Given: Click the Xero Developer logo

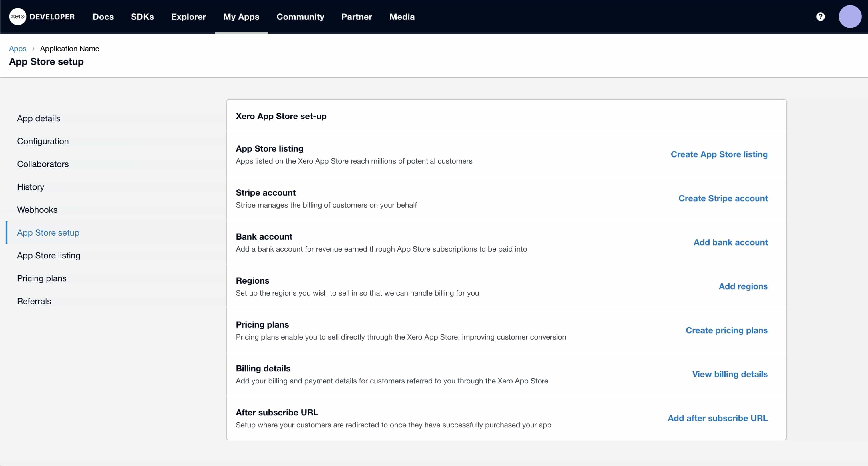Looking at the screenshot, I should coord(41,17).
